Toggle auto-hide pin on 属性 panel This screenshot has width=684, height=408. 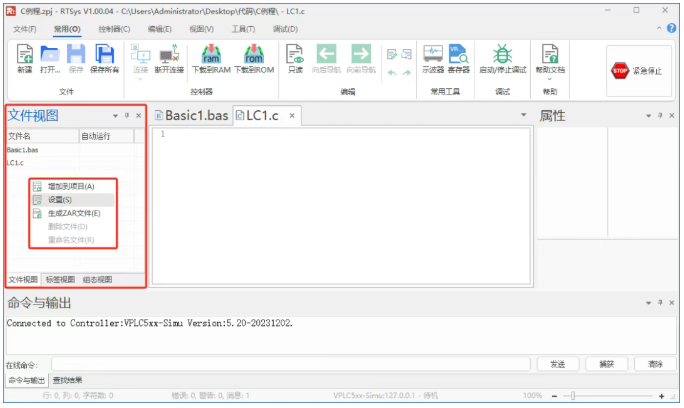point(659,116)
